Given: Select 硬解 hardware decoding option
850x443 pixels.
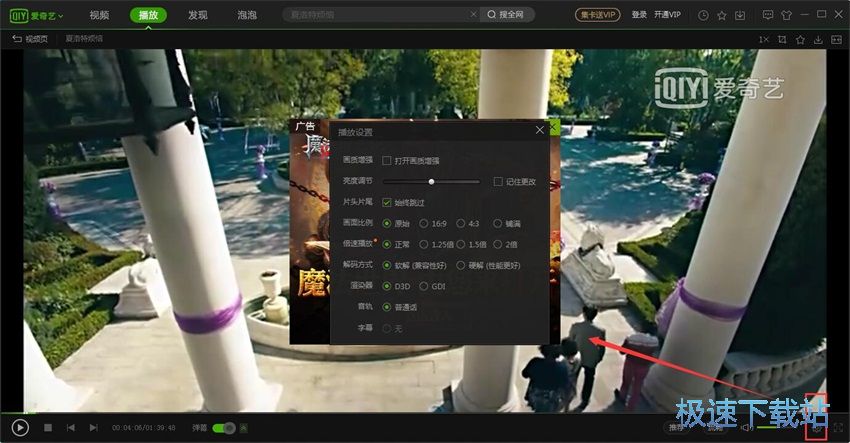Looking at the screenshot, I should pyautogui.click(x=488, y=265).
